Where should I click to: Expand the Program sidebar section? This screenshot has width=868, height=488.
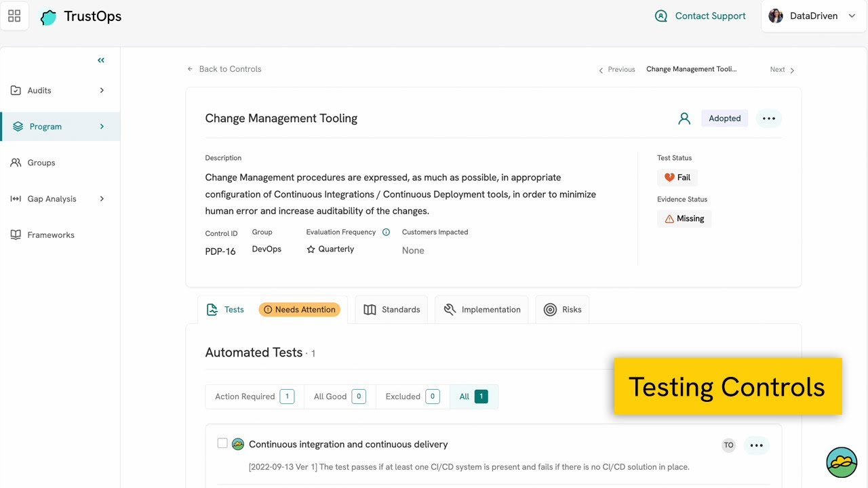[x=102, y=127]
